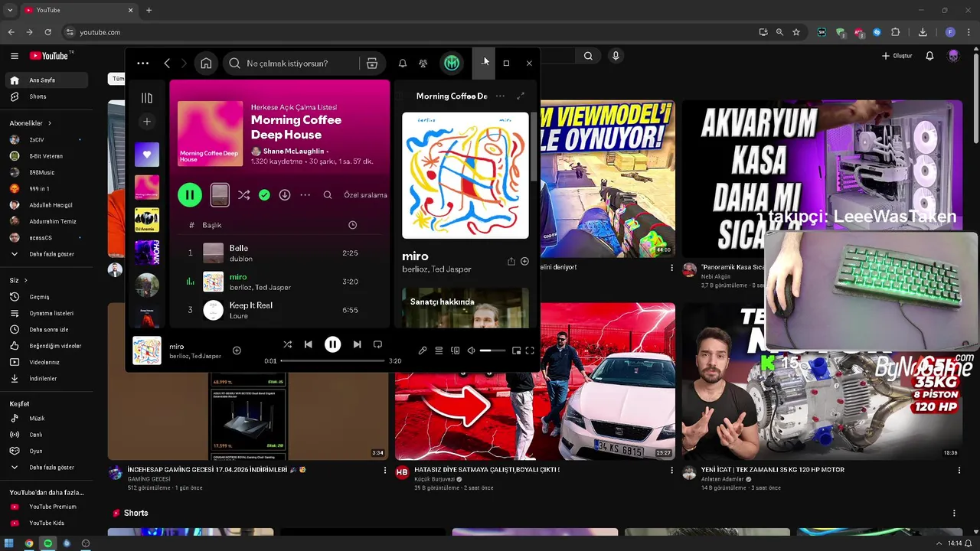This screenshot has width=980, height=551.
Task: Add miro to playlist in player bar
Action: (x=237, y=350)
